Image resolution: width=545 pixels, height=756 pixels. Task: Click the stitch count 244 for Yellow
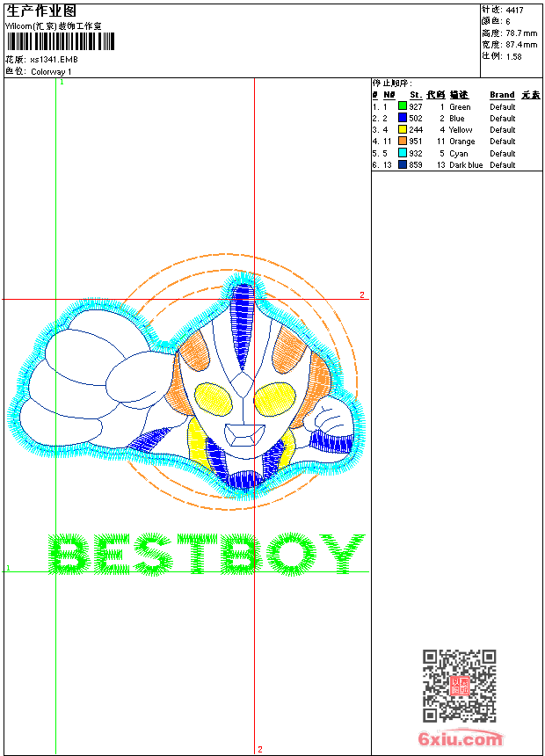[x=416, y=130]
